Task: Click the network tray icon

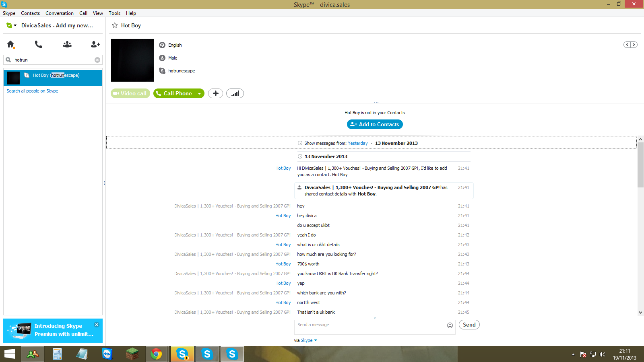Action: 593,354
